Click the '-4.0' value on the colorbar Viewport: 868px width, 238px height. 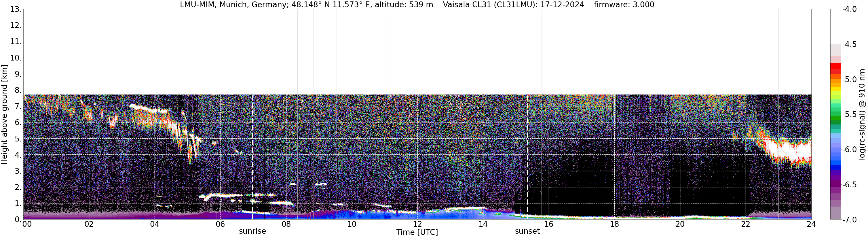(x=850, y=9)
